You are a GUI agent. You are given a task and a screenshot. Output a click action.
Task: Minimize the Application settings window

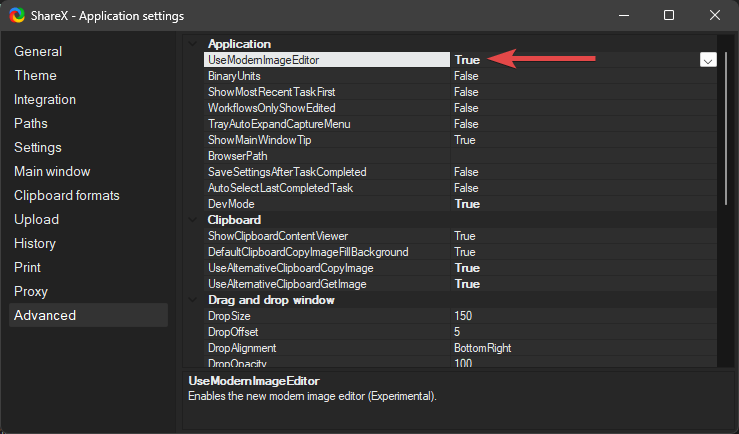pos(624,15)
